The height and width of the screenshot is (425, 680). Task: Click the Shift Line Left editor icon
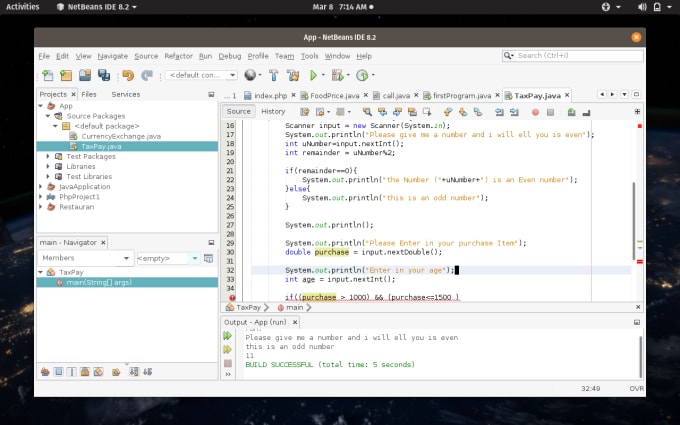click(x=499, y=112)
